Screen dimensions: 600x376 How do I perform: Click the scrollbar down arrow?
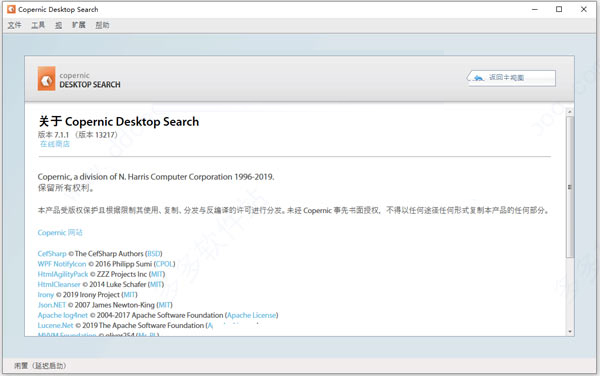570,332
